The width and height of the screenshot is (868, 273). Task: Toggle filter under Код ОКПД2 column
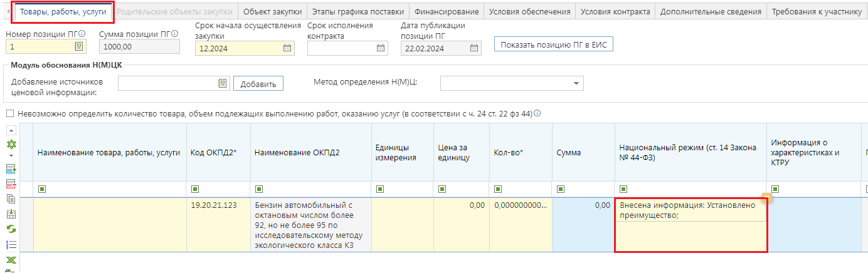click(195, 188)
